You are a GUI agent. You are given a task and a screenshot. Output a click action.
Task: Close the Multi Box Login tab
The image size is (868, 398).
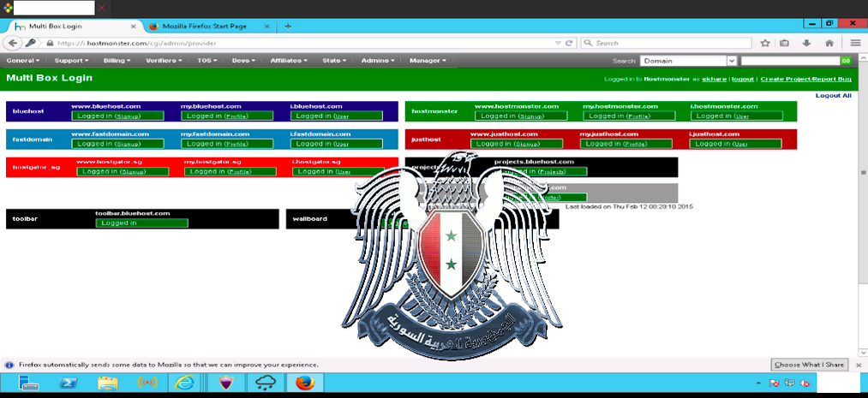(134, 27)
